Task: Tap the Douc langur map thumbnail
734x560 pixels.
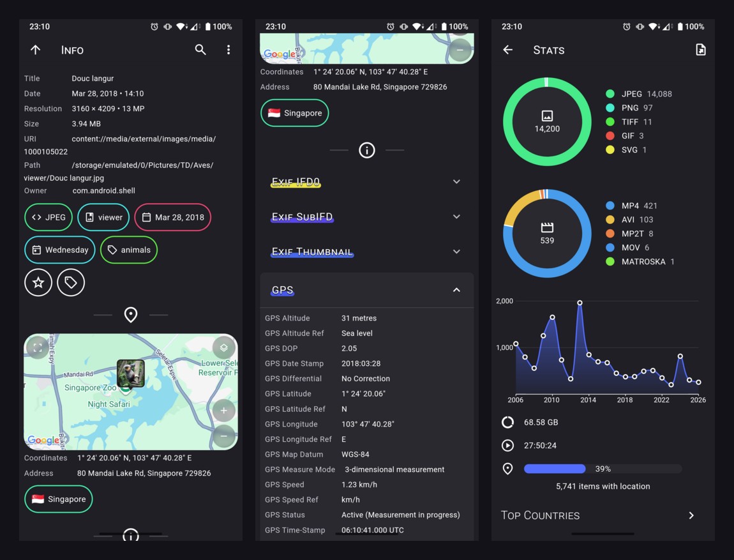Action: tap(131, 374)
